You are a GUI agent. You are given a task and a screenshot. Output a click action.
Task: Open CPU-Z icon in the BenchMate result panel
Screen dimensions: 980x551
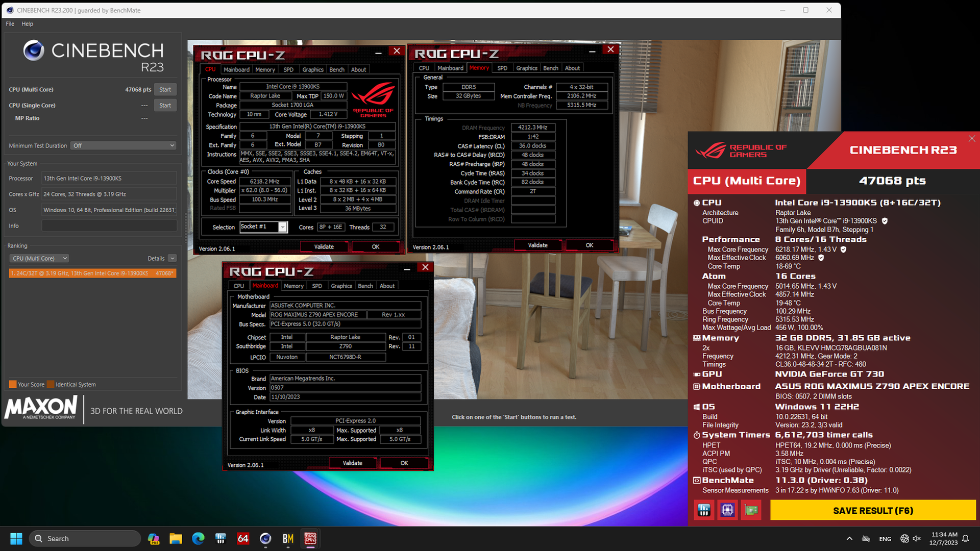coord(727,510)
